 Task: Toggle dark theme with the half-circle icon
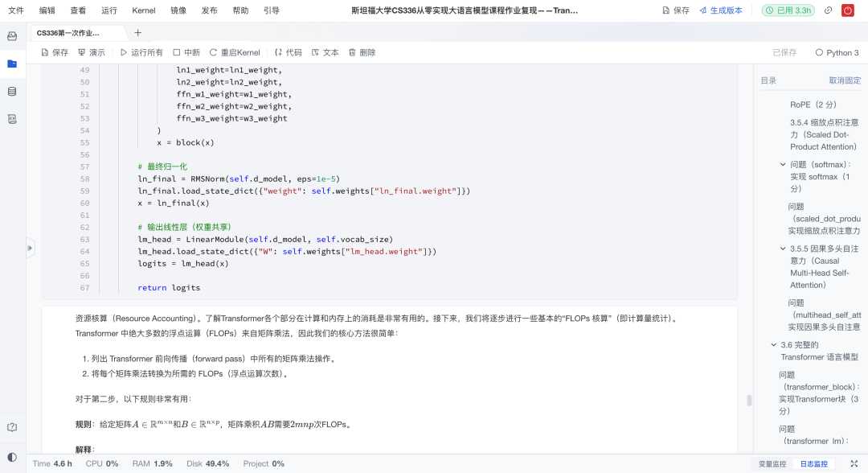pos(11,457)
